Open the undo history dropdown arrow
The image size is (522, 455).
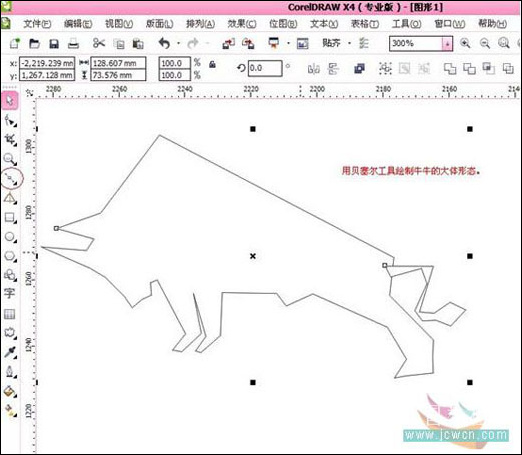coord(179,43)
